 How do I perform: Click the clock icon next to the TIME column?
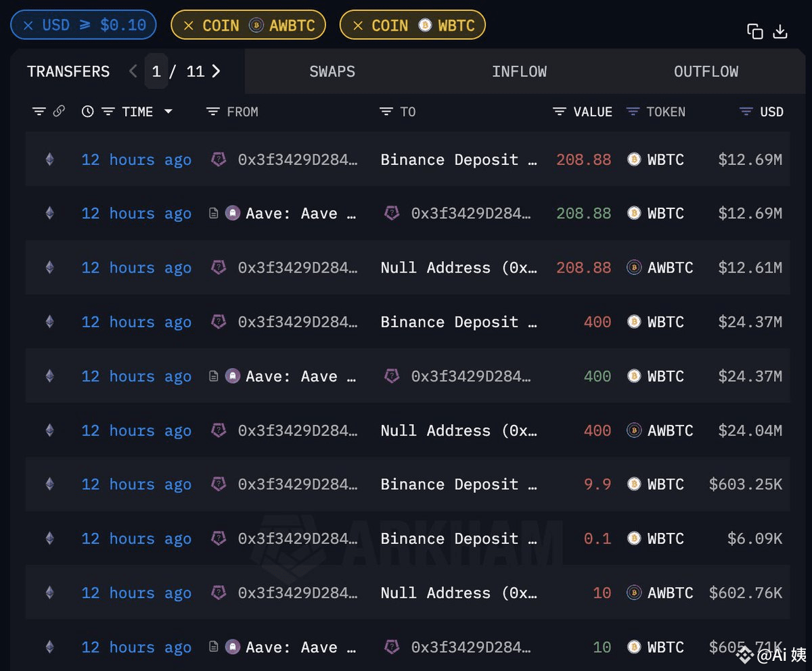88,111
